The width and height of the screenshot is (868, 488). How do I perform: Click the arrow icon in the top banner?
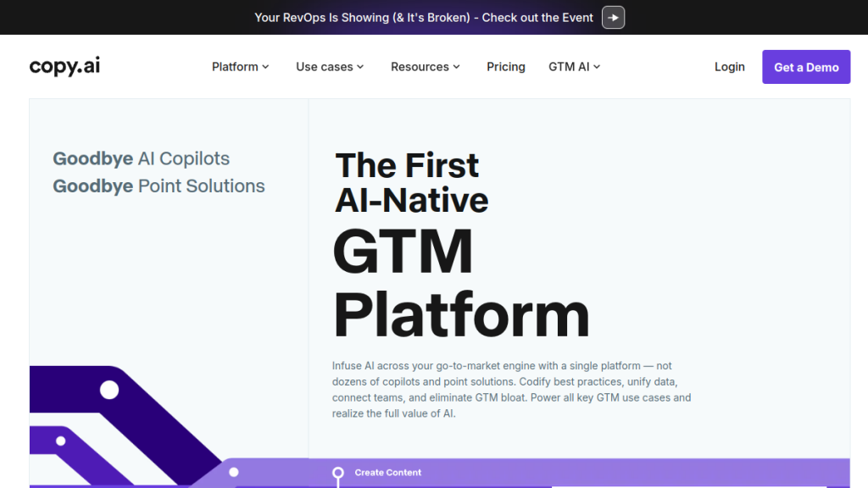(613, 18)
